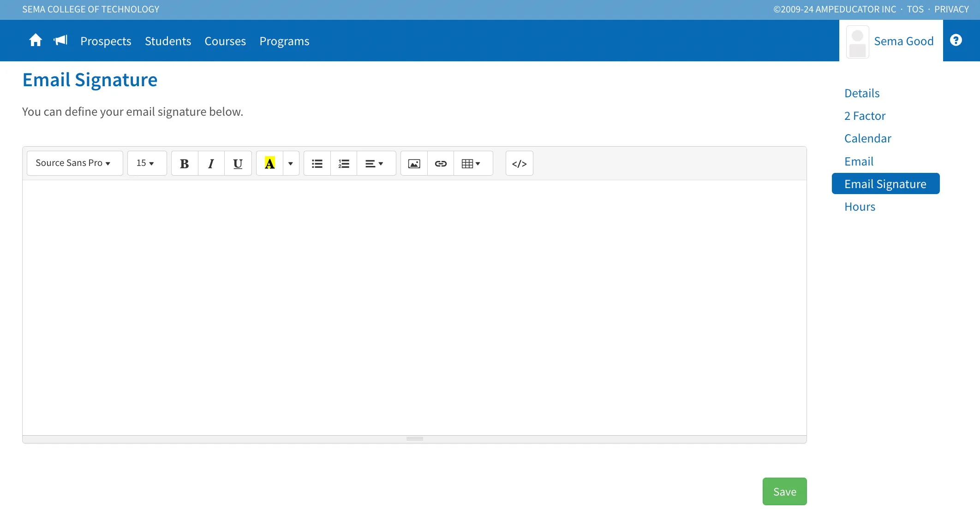This screenshot has height=532, width=980.
Task: Open the Prospects menu
Action: (x=106, y=41)
